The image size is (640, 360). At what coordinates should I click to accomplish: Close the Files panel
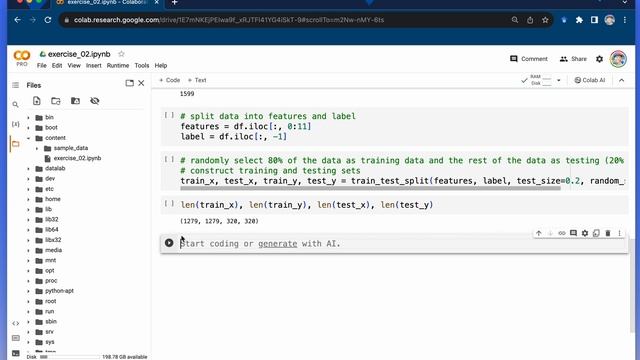(x=141, y=83)
